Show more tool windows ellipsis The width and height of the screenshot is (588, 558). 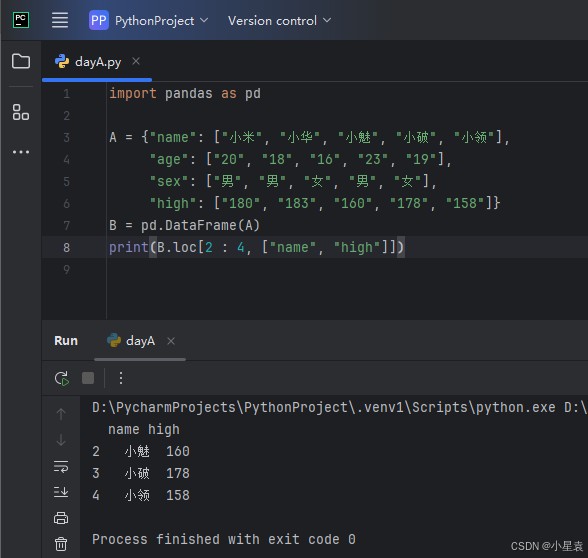(x=21, y=152)
